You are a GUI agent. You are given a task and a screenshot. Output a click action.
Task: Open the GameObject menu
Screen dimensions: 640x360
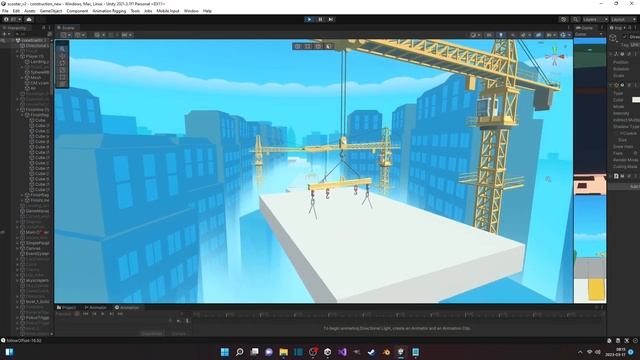coord(51,11)
